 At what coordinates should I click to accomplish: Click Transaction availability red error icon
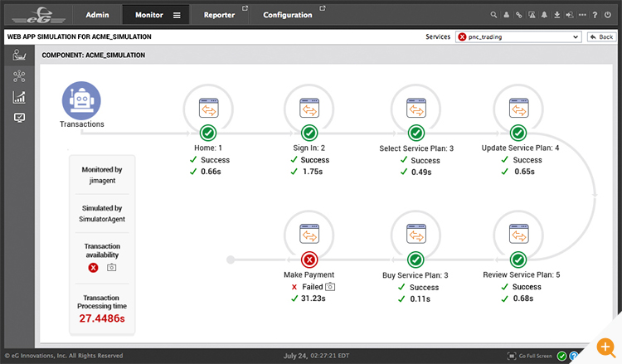point(93,268)
